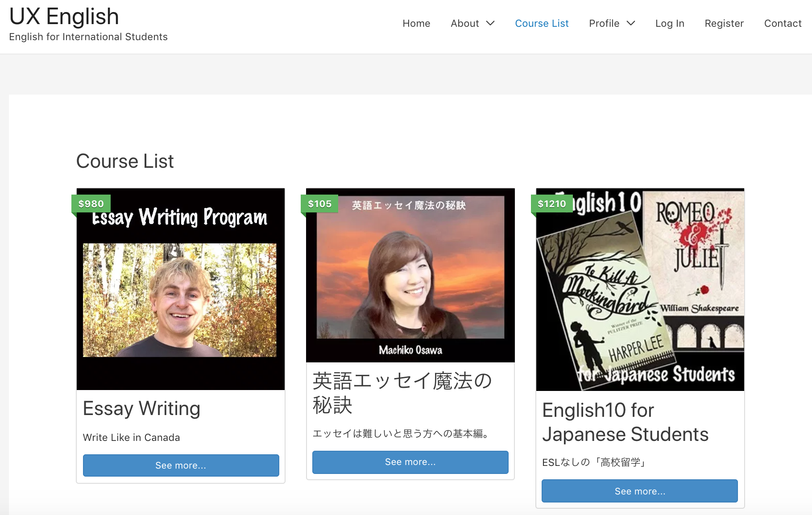Click the tagline English for International Students
Screen dimensions: 812x515
(x=88, y=37)
